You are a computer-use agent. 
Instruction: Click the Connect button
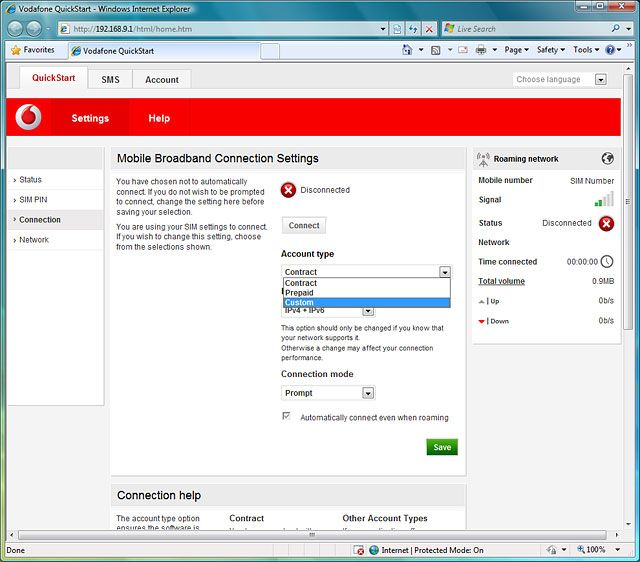click(x=304, y=225)
